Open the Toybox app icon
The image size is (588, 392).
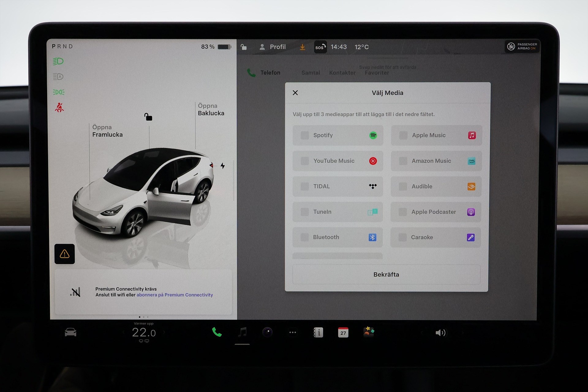[x=368, y=332]
